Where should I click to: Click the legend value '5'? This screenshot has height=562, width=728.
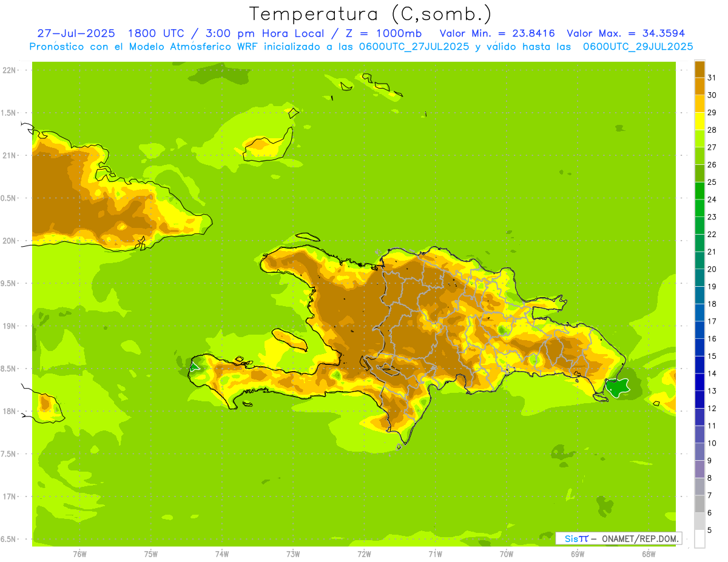click(710, 530)
